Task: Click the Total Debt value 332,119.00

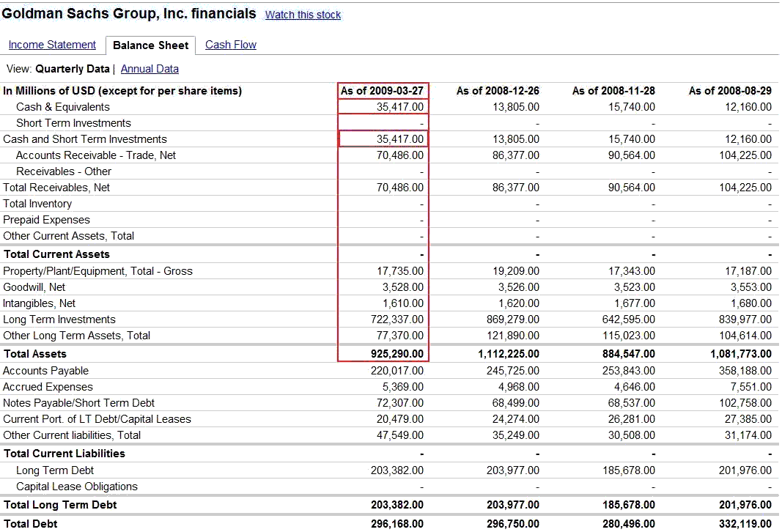Action: click(x=742, y=523)
